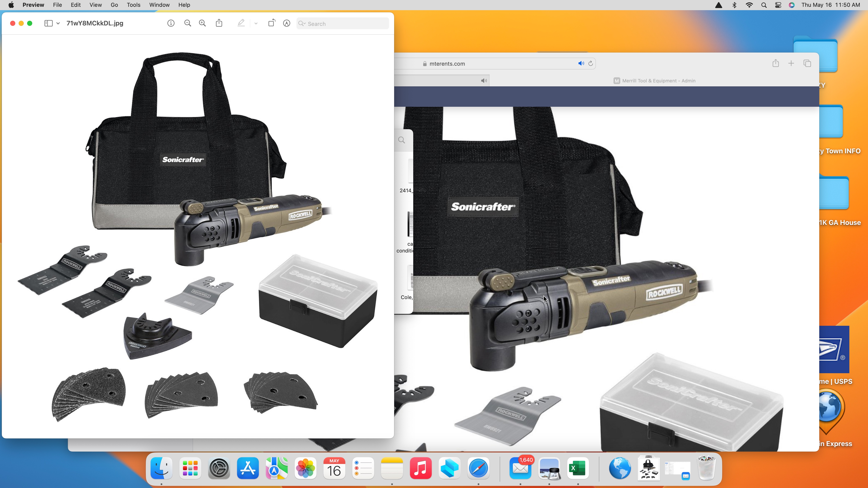Reload the mterents.com page
Screen dimensions: 868x488
(x=590, y=63)
